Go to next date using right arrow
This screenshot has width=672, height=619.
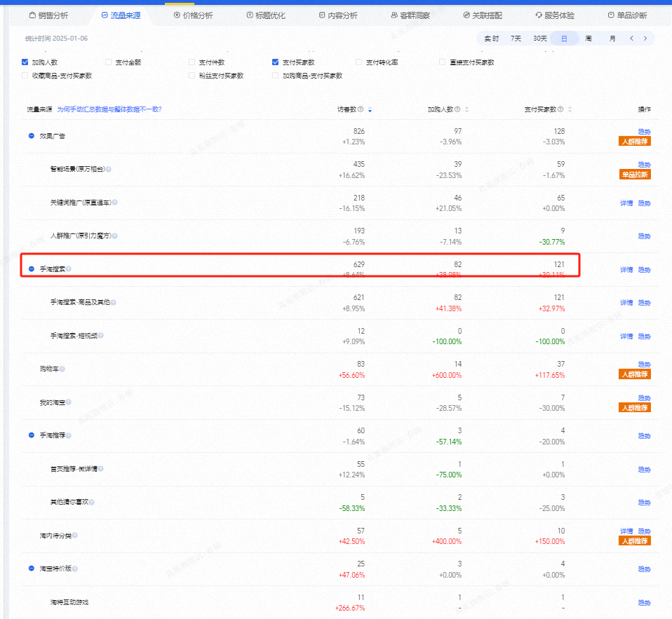coord(645,39)
